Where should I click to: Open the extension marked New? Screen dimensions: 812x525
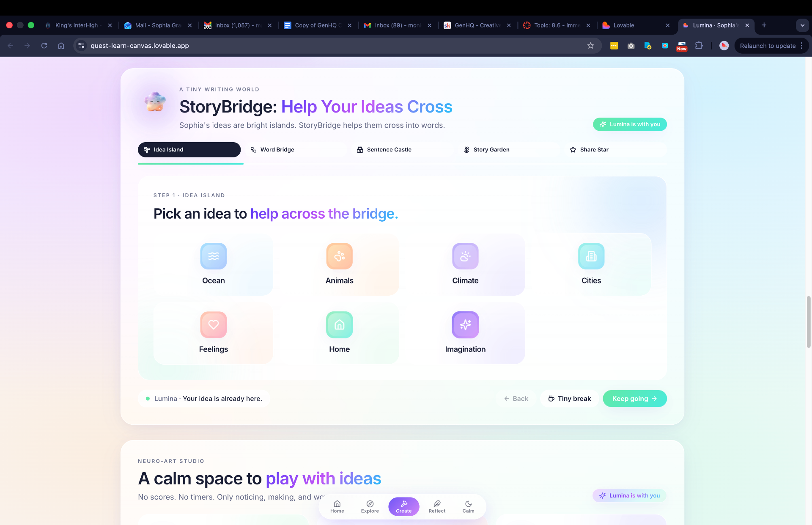point(682,46)
